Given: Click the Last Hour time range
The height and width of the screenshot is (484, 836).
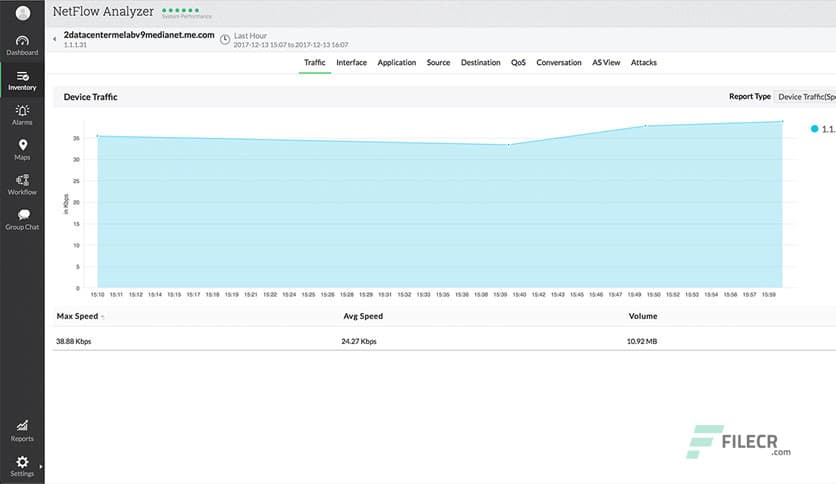Looking at the screenshot, I should [x=250, y=36].
